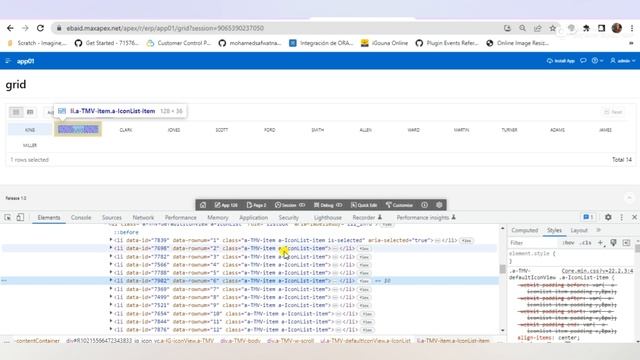Open the DevTools issues counter badge
Screen dimensions: 640x360
pyautogui.click(x=588, y=217)
